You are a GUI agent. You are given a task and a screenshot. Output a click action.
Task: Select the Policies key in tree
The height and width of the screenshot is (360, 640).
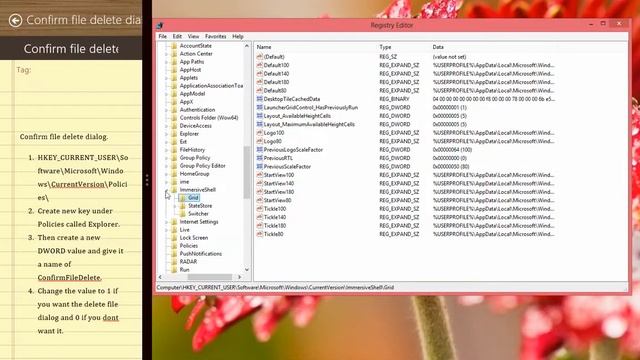(x=189, y=246)
